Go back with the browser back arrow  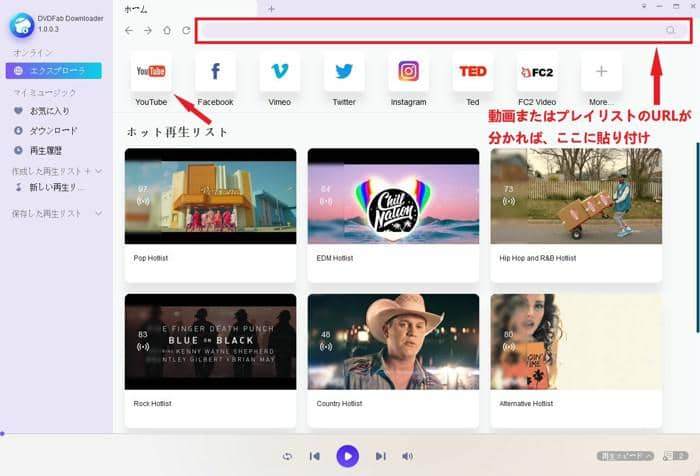pos(129,30)
